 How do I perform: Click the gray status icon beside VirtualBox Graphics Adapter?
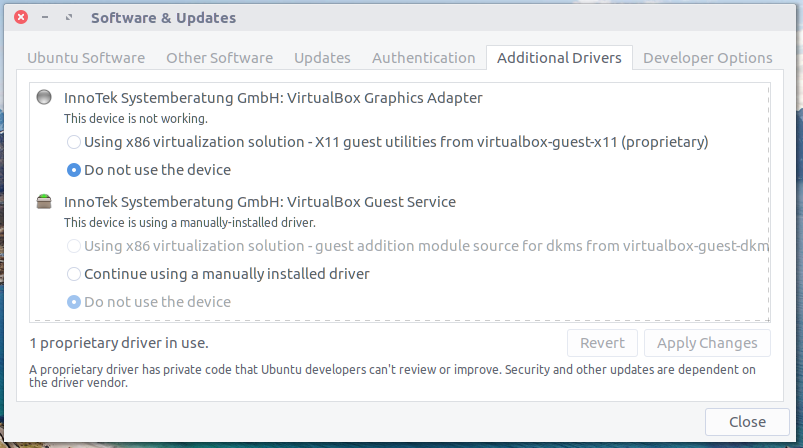[x=44, y=97]
